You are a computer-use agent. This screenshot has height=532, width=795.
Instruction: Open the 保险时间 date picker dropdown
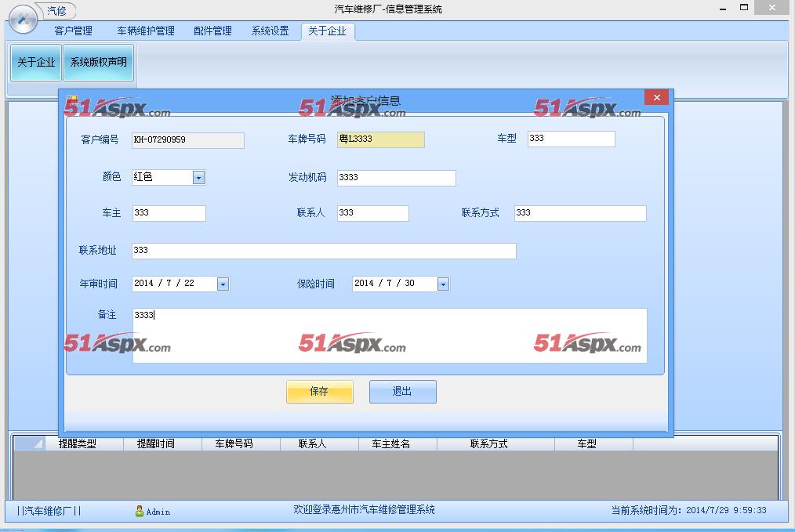pyautogui.click(x=443, y=284)
